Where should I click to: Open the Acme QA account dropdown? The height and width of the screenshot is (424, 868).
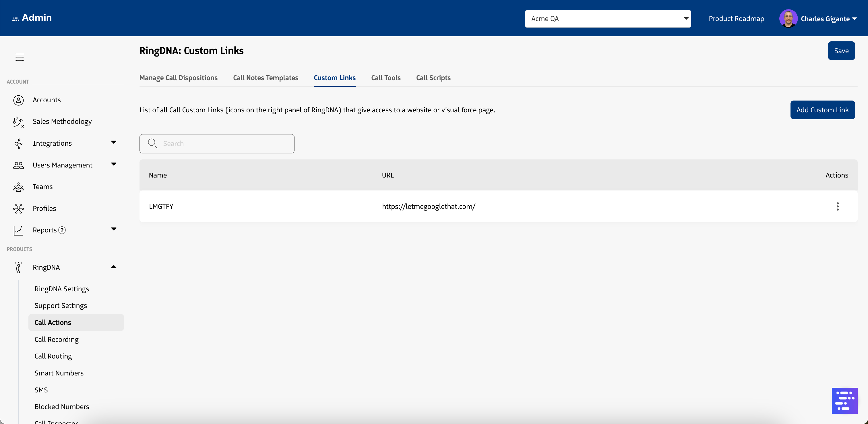(x=608, y=19)
